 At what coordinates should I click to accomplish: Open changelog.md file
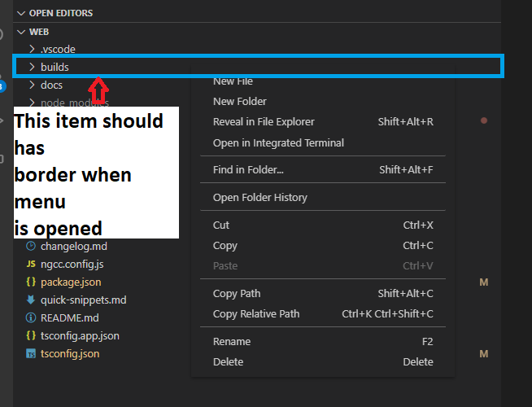(74, 246)
